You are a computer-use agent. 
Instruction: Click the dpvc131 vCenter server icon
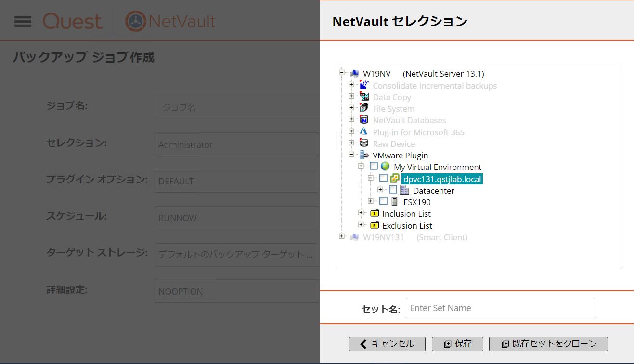pyautogui.click(x=395, y=179)
